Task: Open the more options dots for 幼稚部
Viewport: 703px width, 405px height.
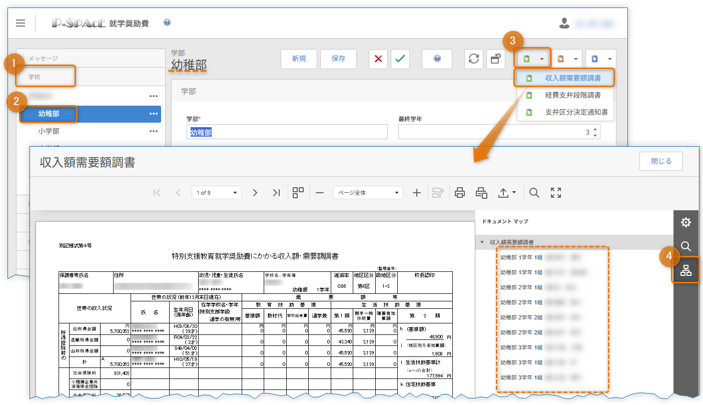Action: pyautogui.click(x=153, y=114)
